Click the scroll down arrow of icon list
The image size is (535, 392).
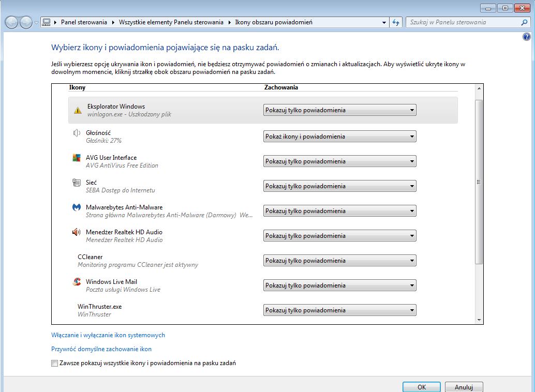[x=479, y=320]
